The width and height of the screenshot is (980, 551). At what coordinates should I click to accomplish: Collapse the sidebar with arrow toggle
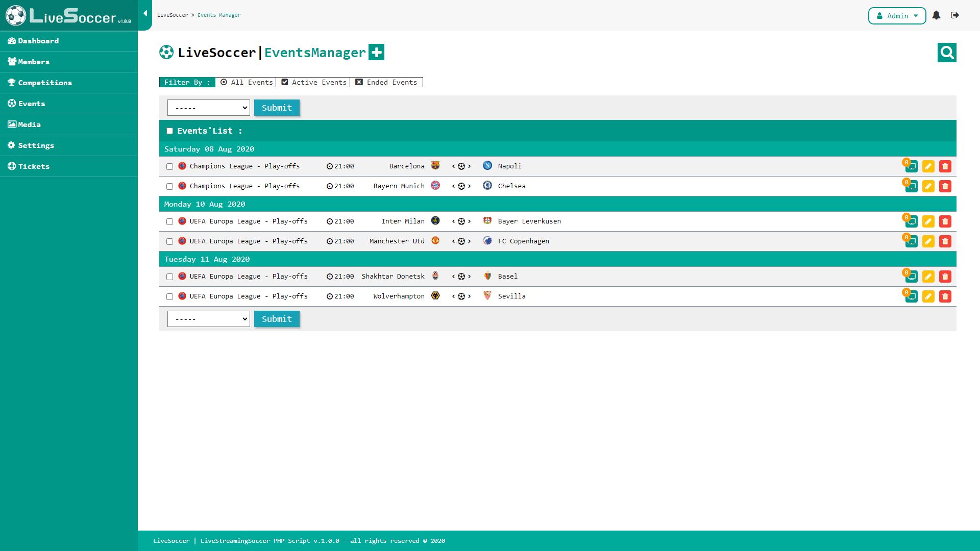click(145, 14)
